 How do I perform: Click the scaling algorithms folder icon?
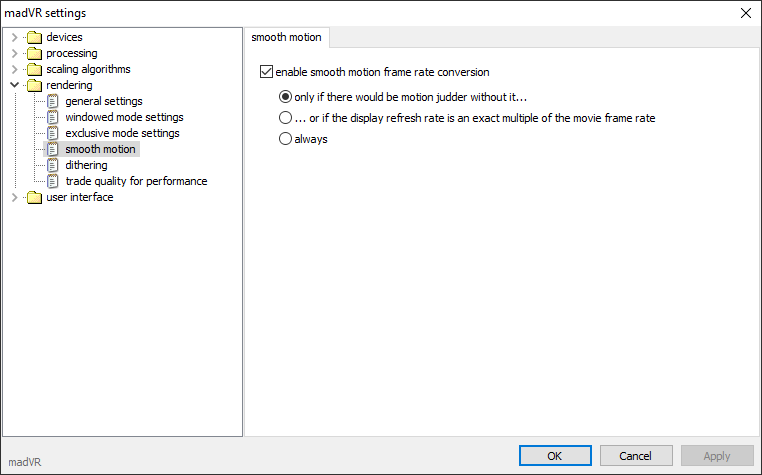point(35,70)
